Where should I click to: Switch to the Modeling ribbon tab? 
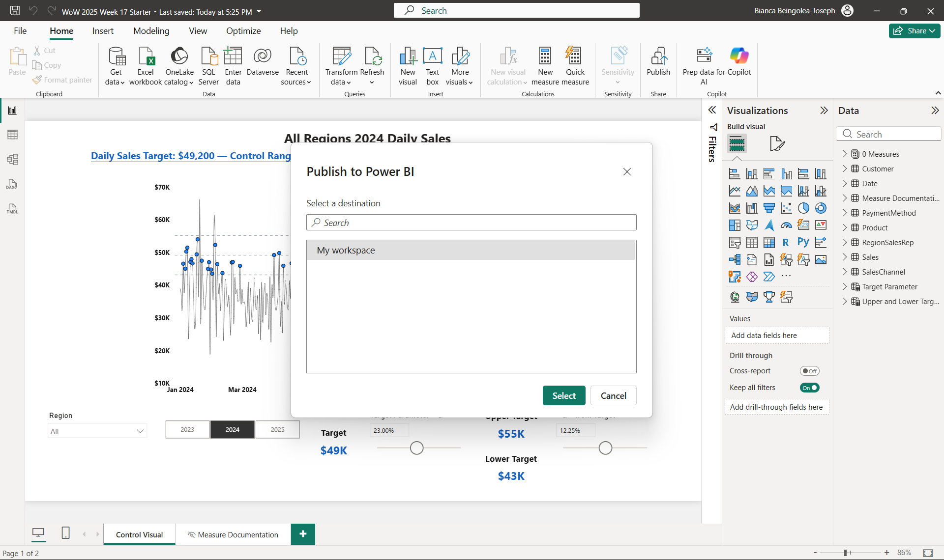(151, 31)
